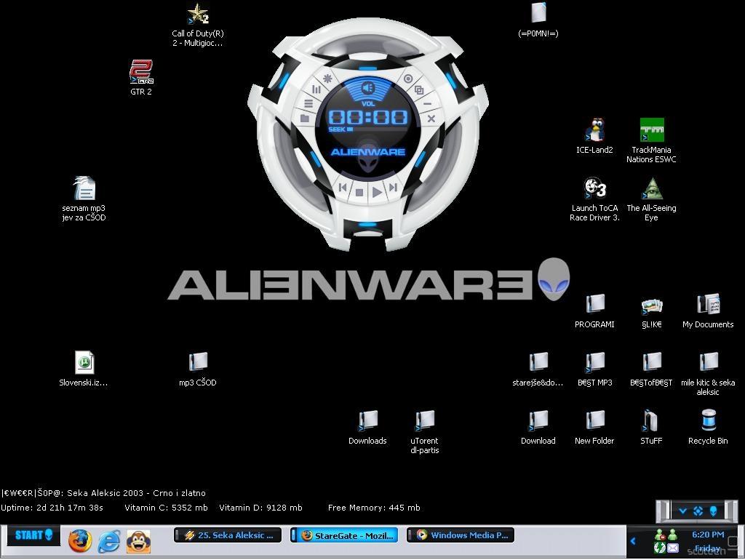Switch to StareGate - Mozilla taskbar window
Image resolution: width=745 pixels, height=560 pixels.
(x=344, y=535)
